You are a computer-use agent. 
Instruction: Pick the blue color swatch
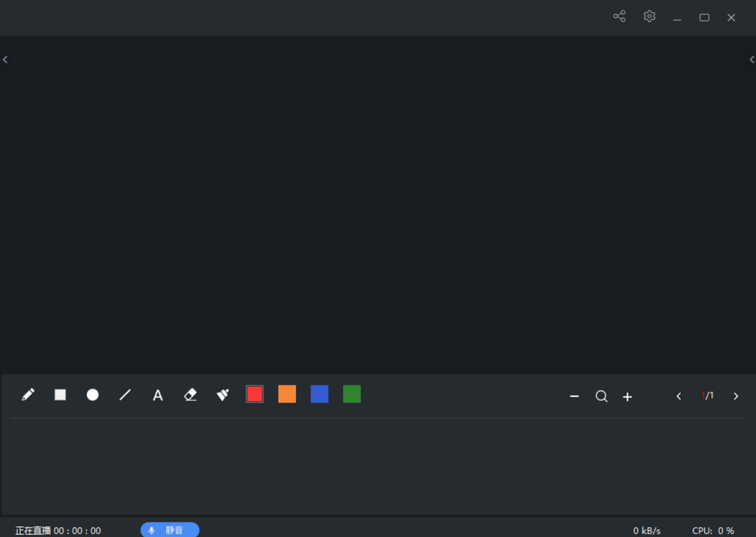[319, 394]
